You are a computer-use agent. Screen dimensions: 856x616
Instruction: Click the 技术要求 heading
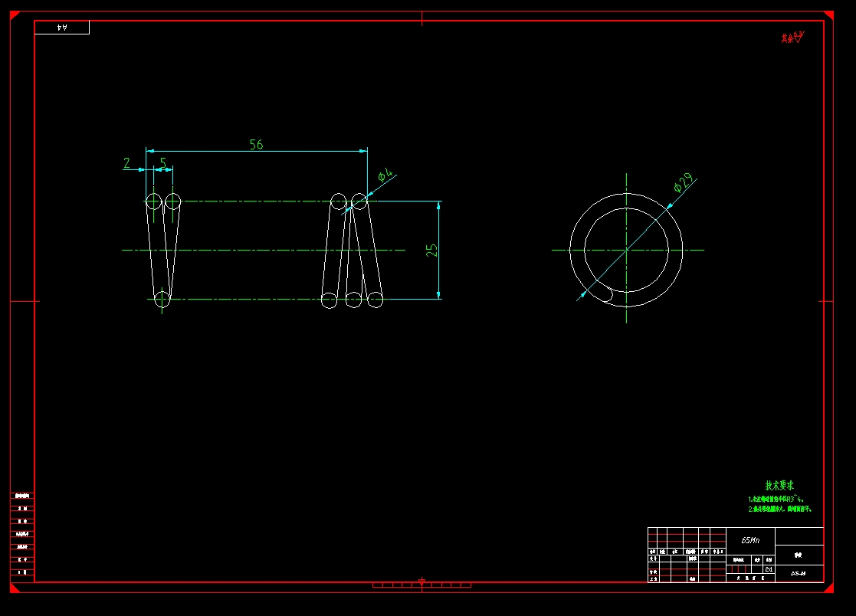coord(779,485)
